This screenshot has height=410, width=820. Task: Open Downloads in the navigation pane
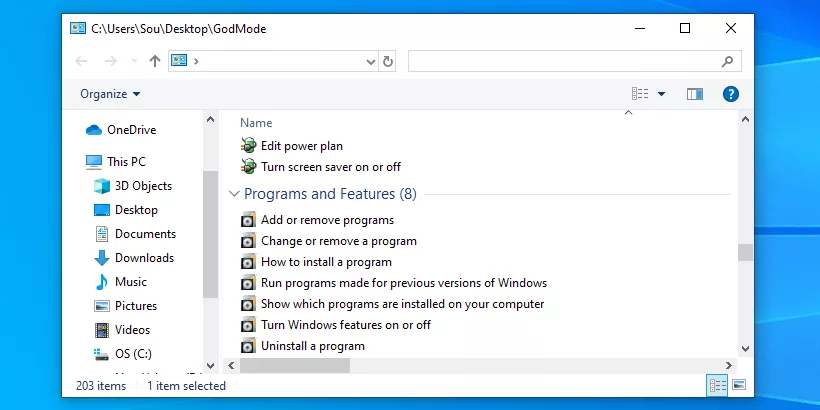click(x=144, y=258)
